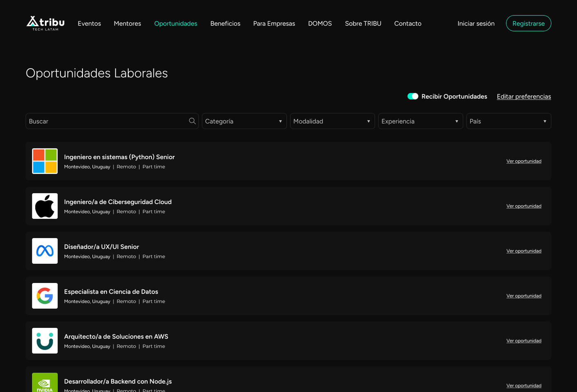Expand the País filter dropdown
This screenshot has height=392, width=577.
pos(508,121)
